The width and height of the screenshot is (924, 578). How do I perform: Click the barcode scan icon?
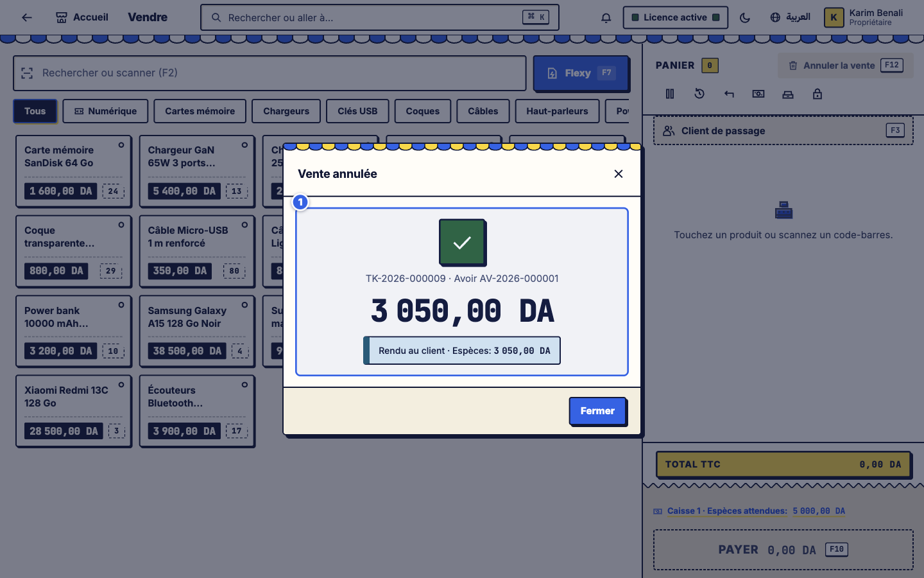click(27, 73)
